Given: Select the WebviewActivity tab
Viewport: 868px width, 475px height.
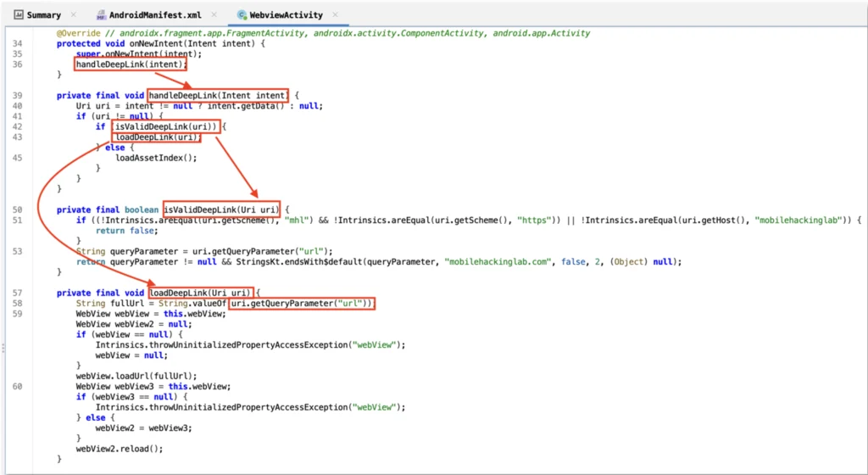Looking at the screenshot, I should (x=287, y=14).
